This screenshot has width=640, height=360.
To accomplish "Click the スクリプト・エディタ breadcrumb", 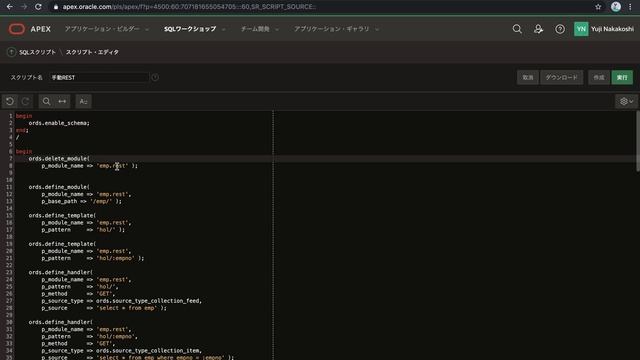I will (x=92, y=52).
